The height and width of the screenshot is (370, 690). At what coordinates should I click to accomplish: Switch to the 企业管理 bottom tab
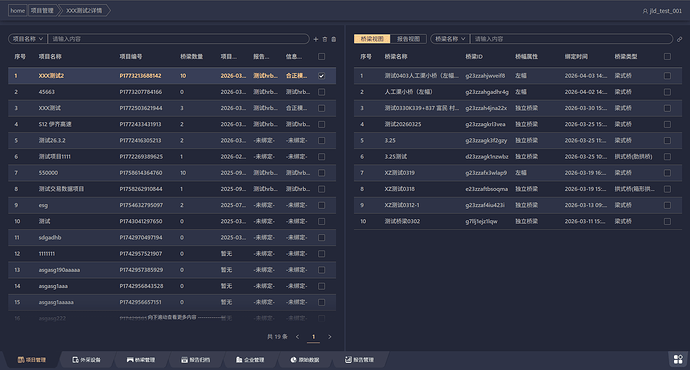click(x=250, y=360)
